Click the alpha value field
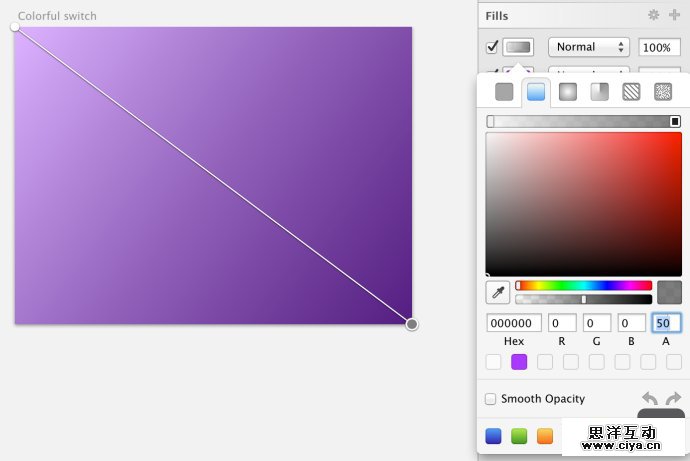This screenshot has height=461, width=690. [x=666, y=323]
